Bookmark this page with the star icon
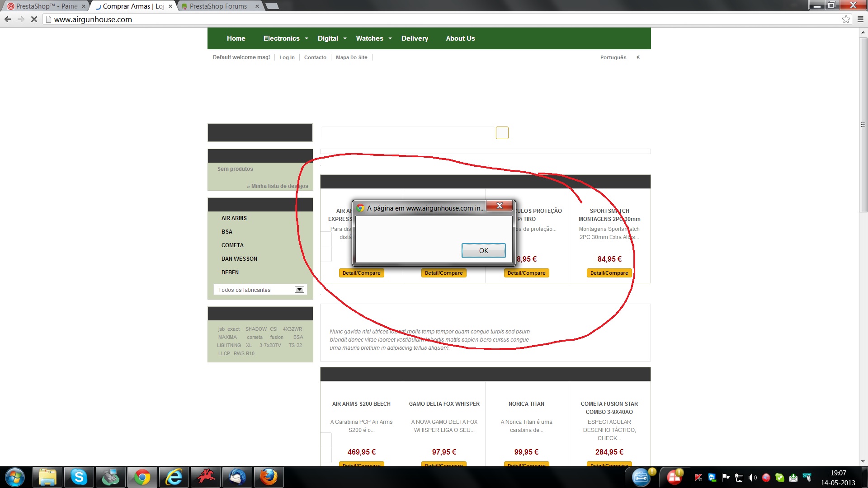 point(846,19)
